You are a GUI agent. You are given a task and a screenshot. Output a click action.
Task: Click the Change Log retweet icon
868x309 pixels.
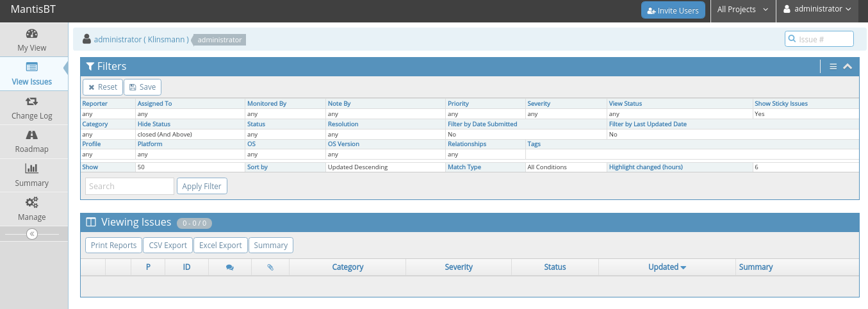(32, 102)
